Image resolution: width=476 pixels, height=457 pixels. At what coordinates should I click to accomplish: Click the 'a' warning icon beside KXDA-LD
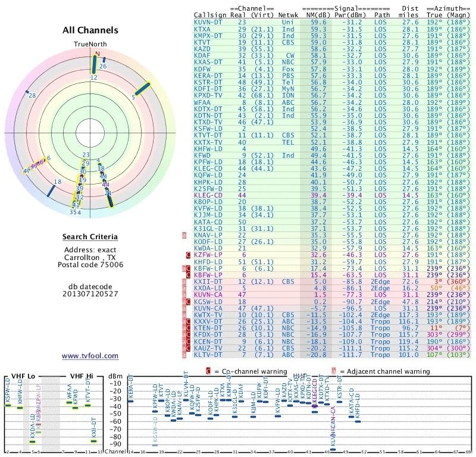coord(184,289)
